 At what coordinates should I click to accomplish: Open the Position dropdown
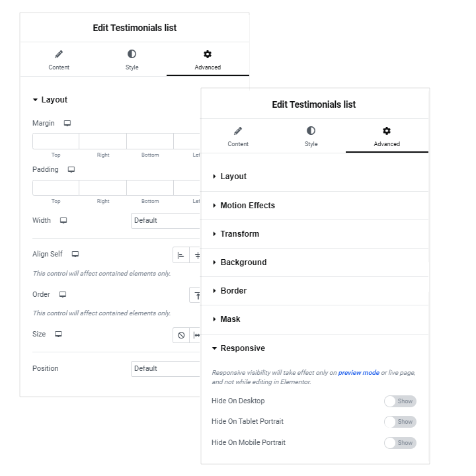[x=165, y=368]
